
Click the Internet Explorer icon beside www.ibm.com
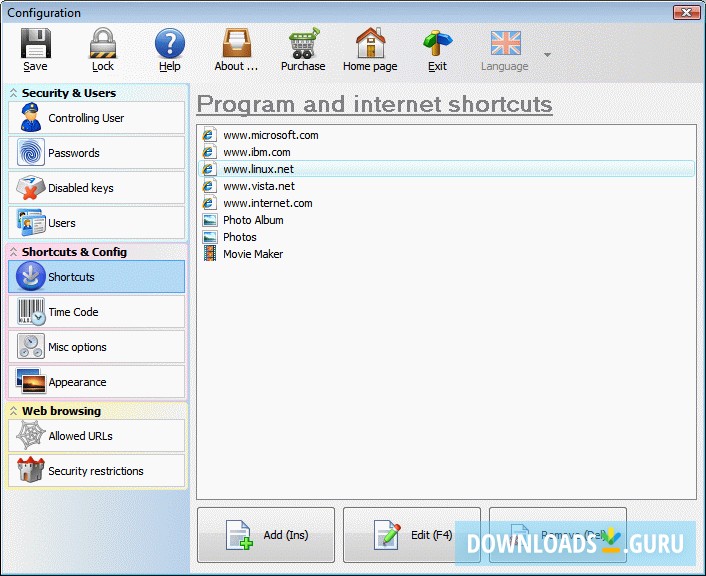[x=208, y=152]
